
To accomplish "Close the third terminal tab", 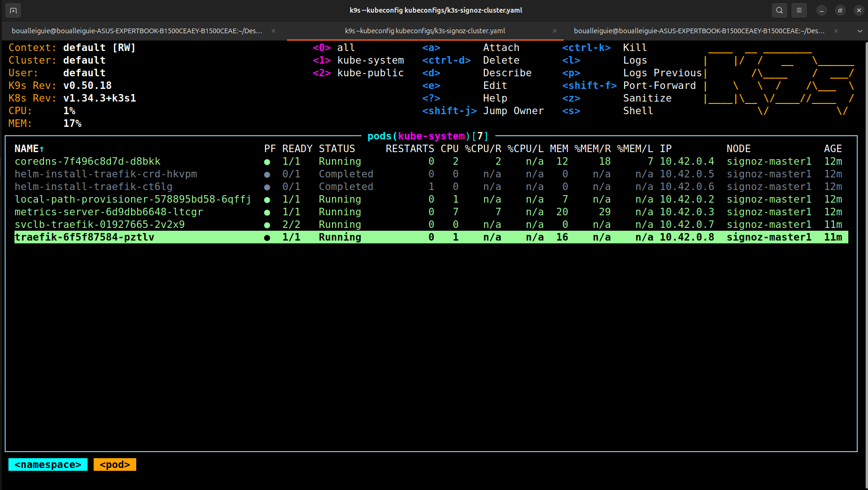I will click(836, 31).
